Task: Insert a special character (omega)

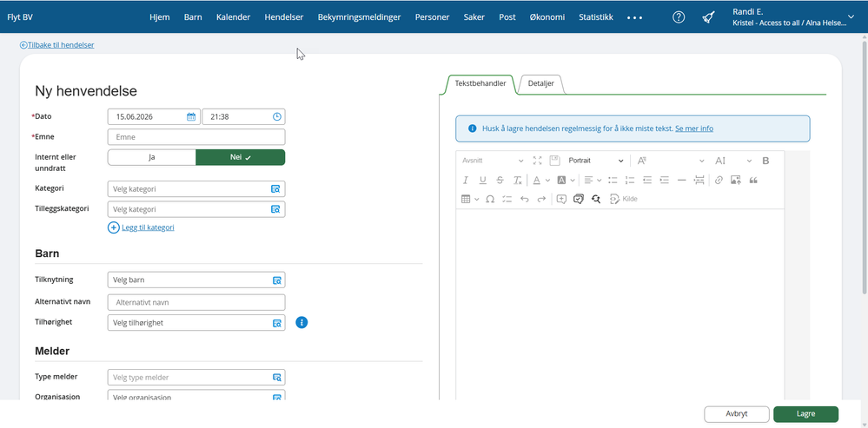Action: (x=490, y=199)
